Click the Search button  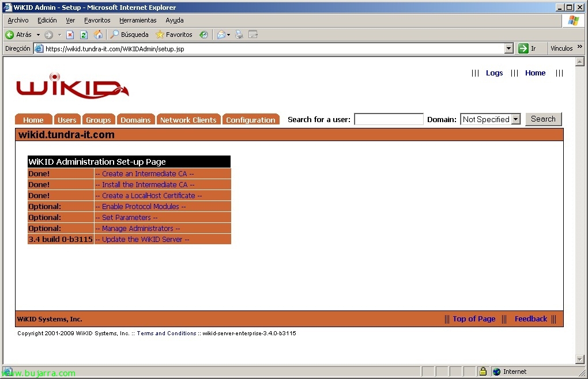click(x=544, y=119)
